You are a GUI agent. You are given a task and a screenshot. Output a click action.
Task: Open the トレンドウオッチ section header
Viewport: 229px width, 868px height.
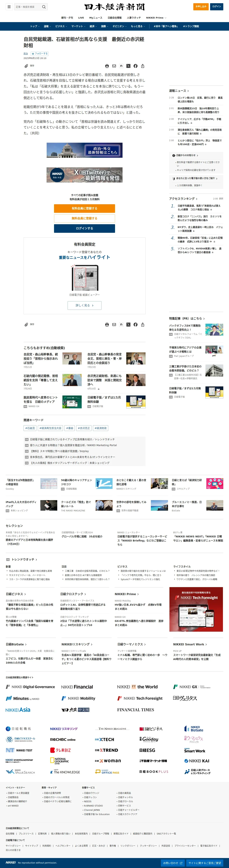[24, 559]
